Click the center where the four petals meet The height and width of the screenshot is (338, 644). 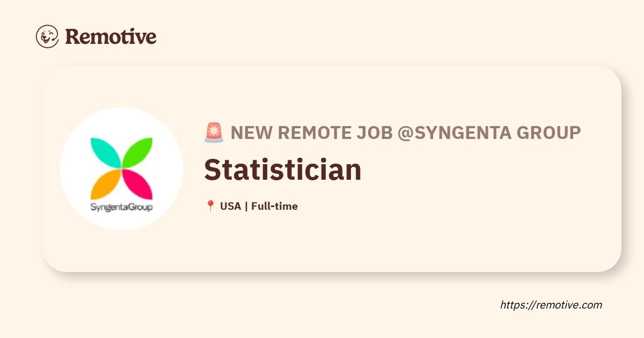122,168
